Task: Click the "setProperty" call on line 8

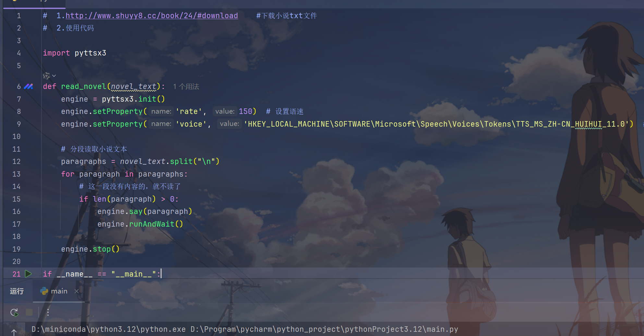Action: coord(118,111)
